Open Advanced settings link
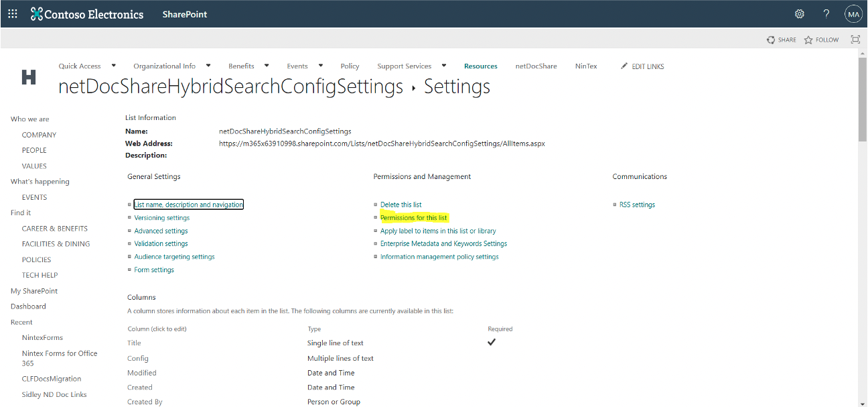 click(161, 231)
